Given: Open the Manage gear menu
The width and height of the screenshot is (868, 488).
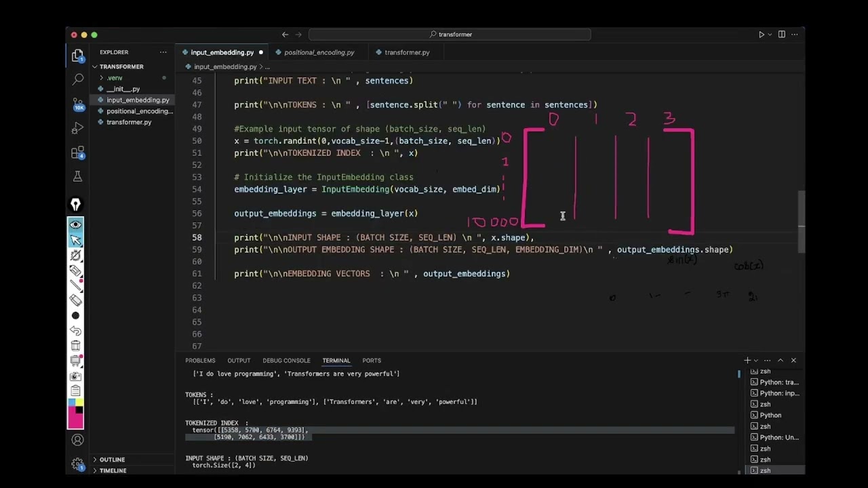Looking at the screenshot, I should [x=77, y=464].
